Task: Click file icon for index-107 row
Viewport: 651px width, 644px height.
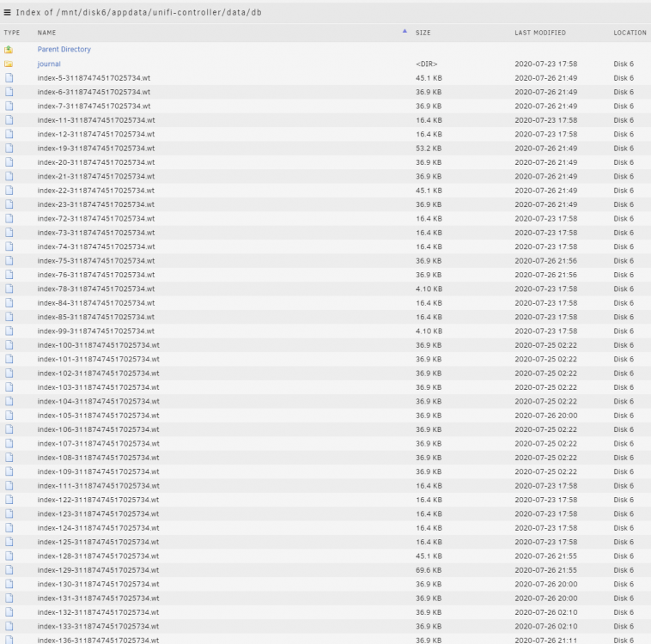Action: pos(9,444)
